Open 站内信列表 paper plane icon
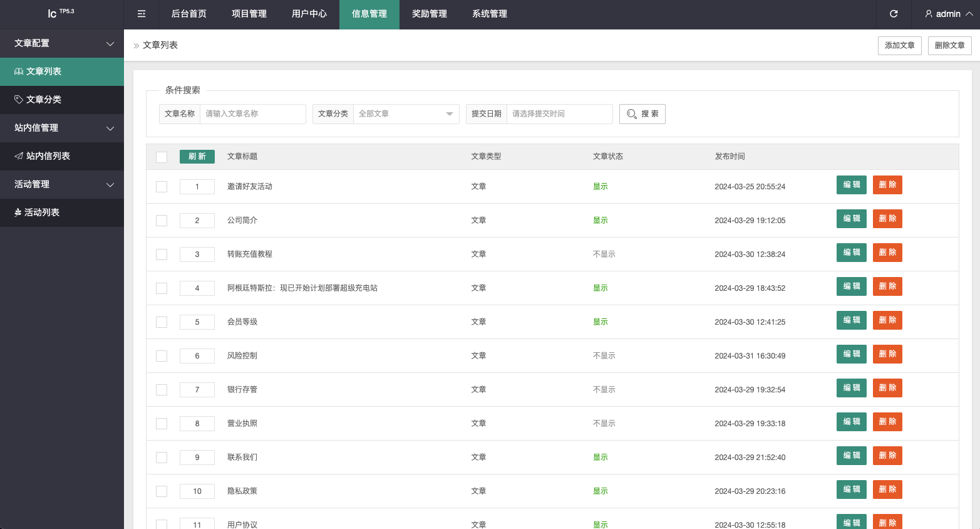980x529 pixels. tap(19, 156)
